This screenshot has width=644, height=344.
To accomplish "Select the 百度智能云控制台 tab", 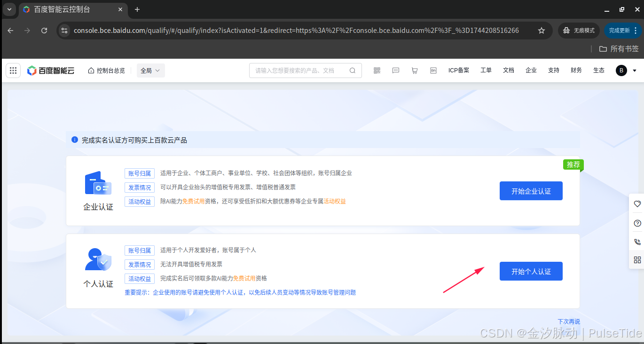I will (73, 9).
